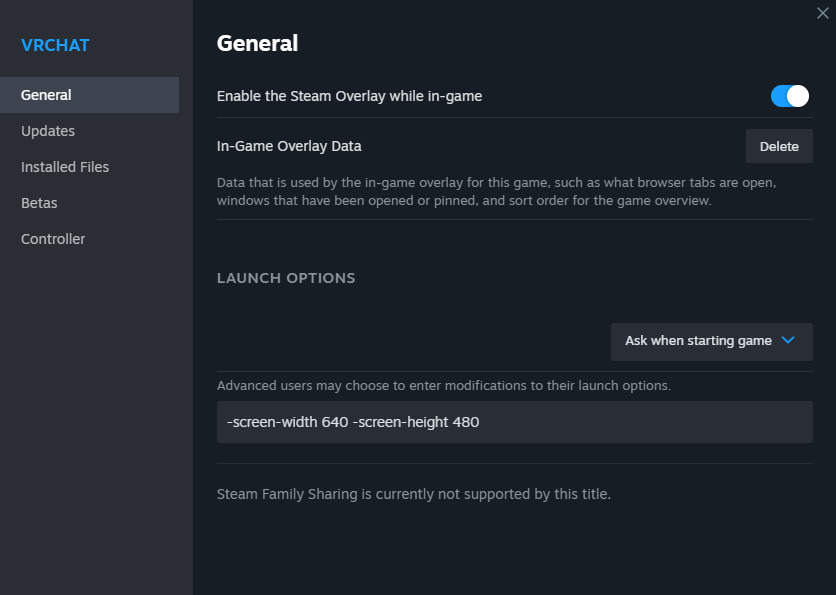Click the LAUNCH OPTIONS section heading
The height and width of the screenshot is (595, 836).
pyautogui.click(x=286, y=278)
